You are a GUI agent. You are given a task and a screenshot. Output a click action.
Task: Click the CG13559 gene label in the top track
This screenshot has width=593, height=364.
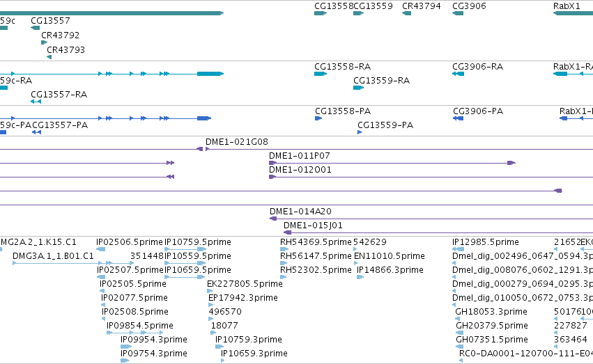click(x=373, y=6)
